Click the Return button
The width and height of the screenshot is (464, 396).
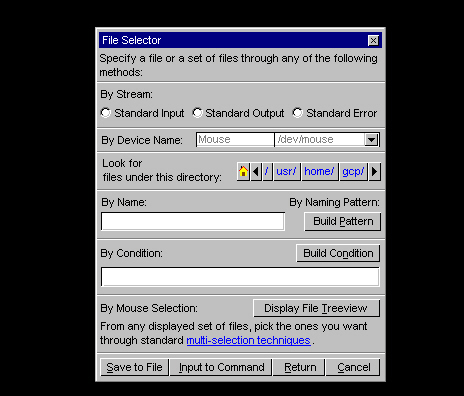coord(299,367)
